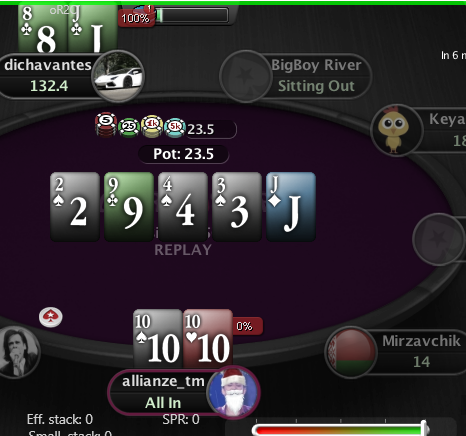Screen dimensions: 466x436
Task: Click the black-and-white portrait avatar
Action: coord(18,353)
